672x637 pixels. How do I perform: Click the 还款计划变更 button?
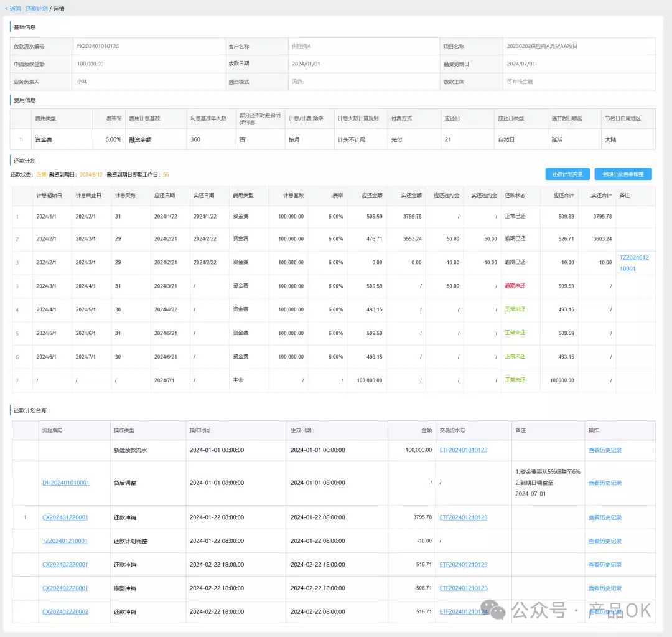567,174
